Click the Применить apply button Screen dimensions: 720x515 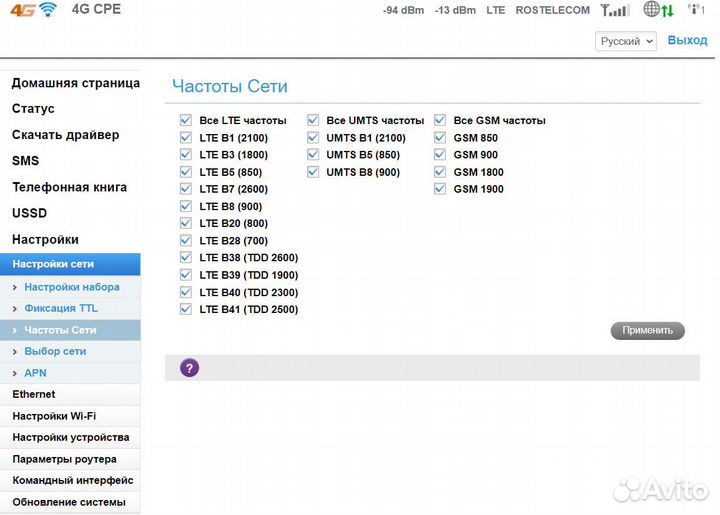click(647, 330)
